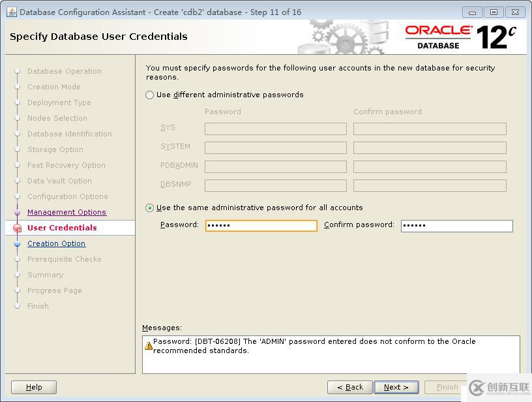Select 'Use the same administrative password' radio button
The width and height of the screenshot is (532, 402).
point(149,208)
